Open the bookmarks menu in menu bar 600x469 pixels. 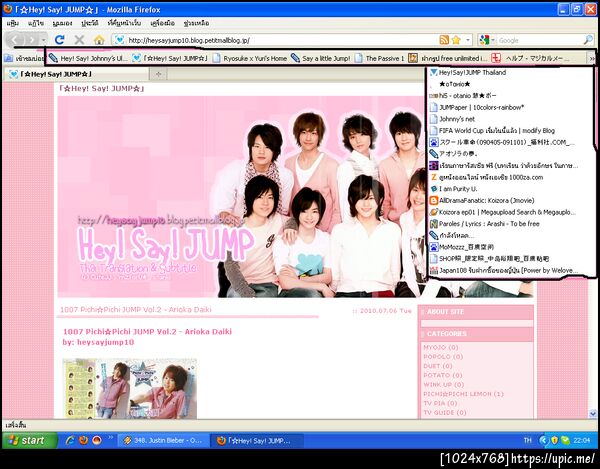click(124, 23)
